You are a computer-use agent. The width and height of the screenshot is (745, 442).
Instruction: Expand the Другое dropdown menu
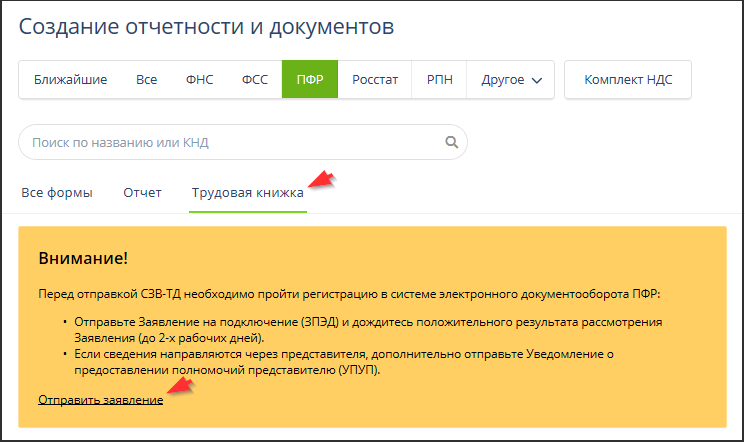pyautogui.click(x=511, y=80)
